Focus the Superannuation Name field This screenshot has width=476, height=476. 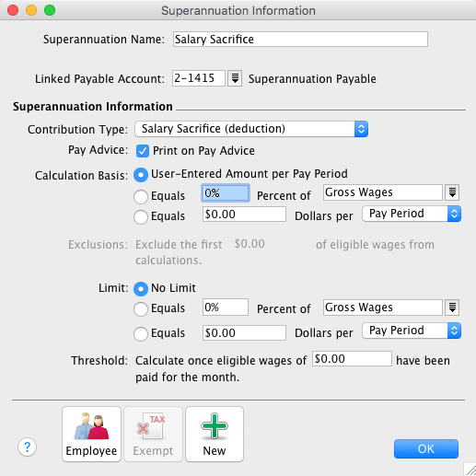click(300, 40)
